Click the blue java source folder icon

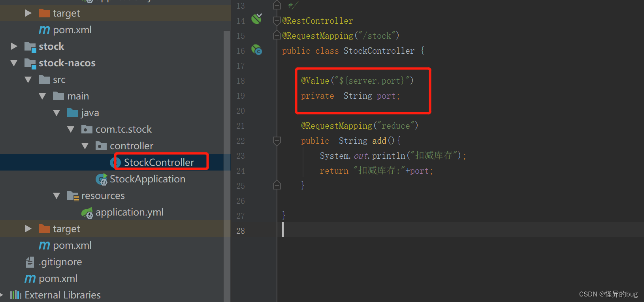pyautogui.click(x=73, y=113)
